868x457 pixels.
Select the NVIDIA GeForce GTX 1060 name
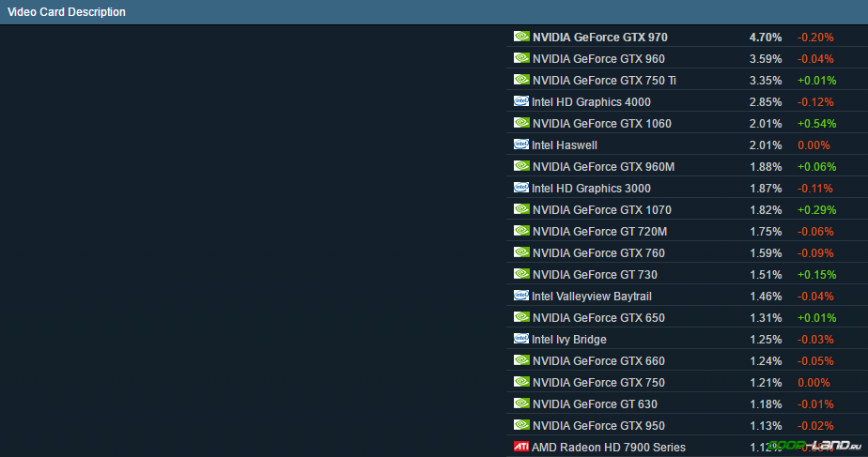point(602,124)
